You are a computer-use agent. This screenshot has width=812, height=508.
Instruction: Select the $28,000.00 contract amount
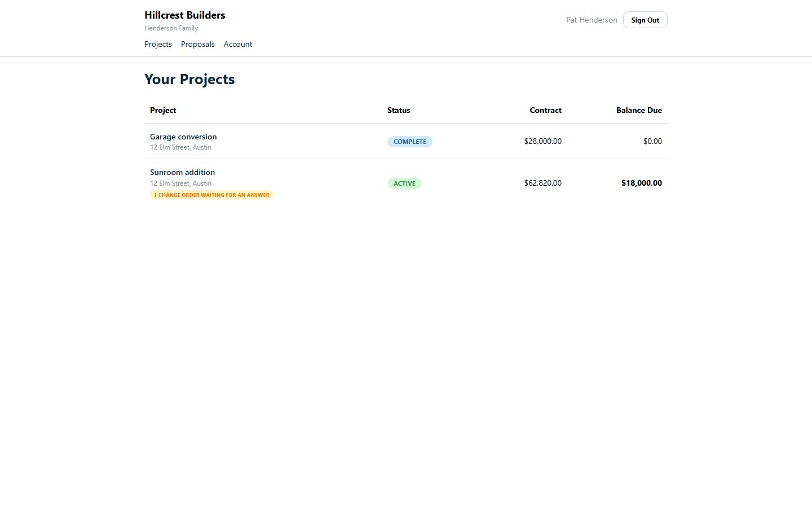coord(542,141)
